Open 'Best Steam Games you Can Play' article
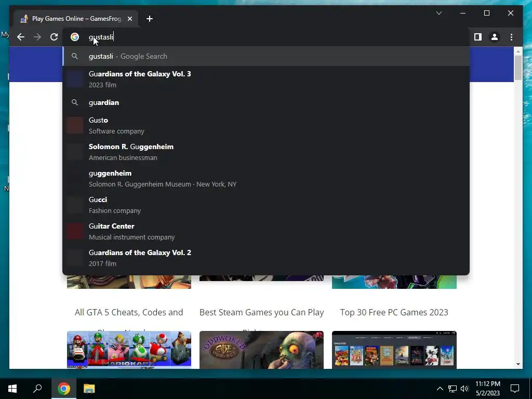The height and width of the screenshot is (399, 532). [262, 312]
